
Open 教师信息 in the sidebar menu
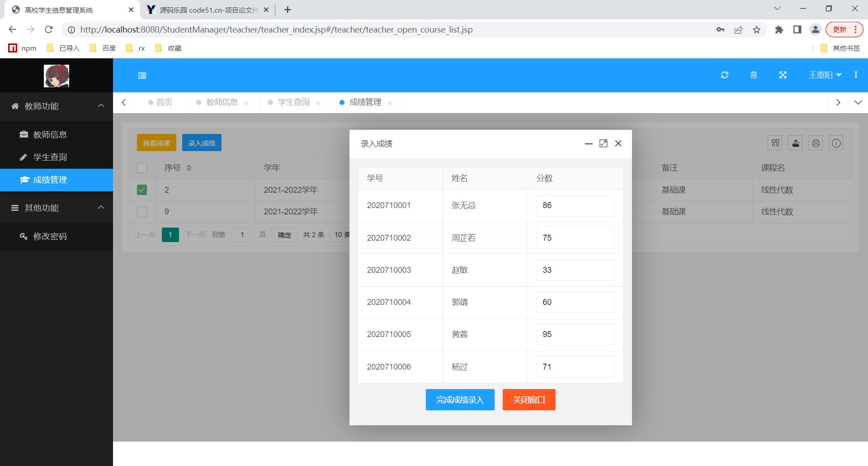click(50, 134)
